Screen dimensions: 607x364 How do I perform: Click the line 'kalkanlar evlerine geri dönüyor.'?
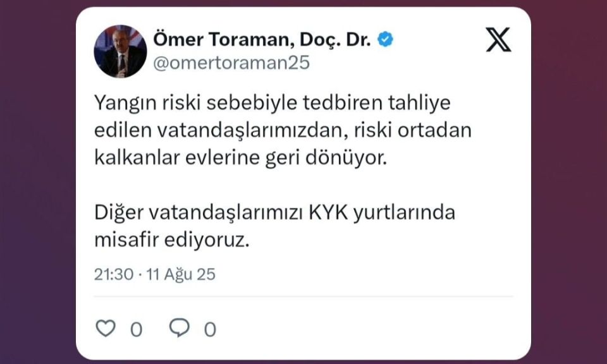pos(240,157)
